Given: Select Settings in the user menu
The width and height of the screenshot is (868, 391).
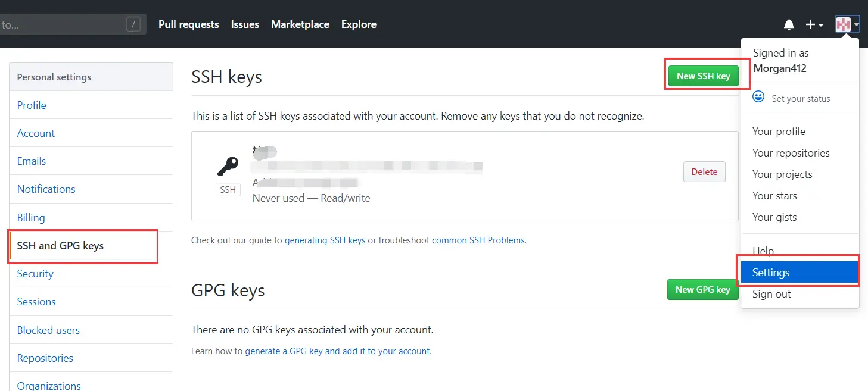Looking at the screenshot, I should [x=771, y=273].
